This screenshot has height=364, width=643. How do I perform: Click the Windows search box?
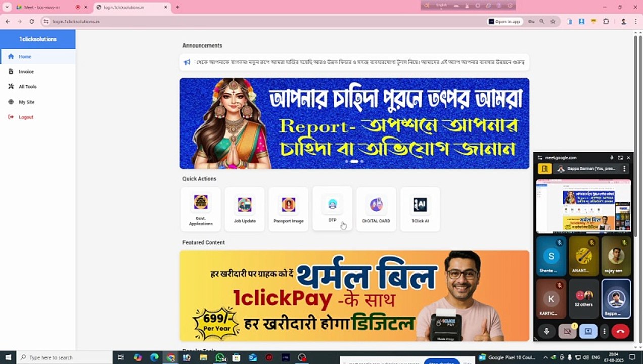pyautogui.click(x=65, y=357)
